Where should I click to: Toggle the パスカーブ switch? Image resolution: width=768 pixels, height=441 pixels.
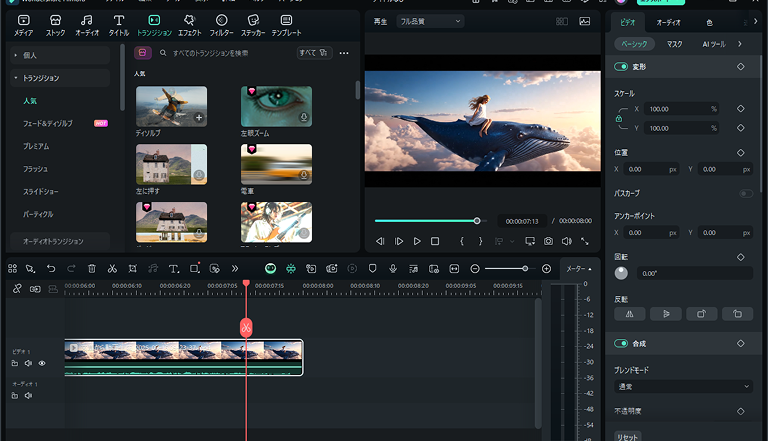(746, 194)
